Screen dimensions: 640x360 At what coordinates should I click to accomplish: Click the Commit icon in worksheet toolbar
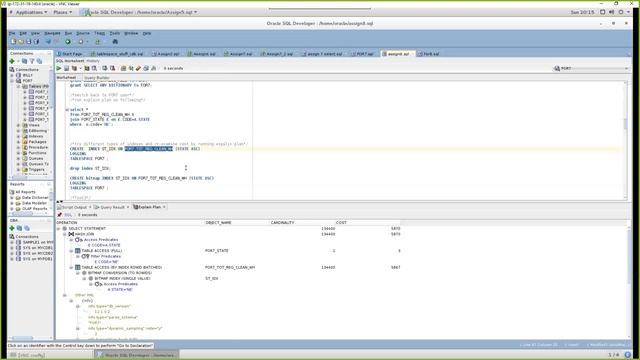point(105,69)
